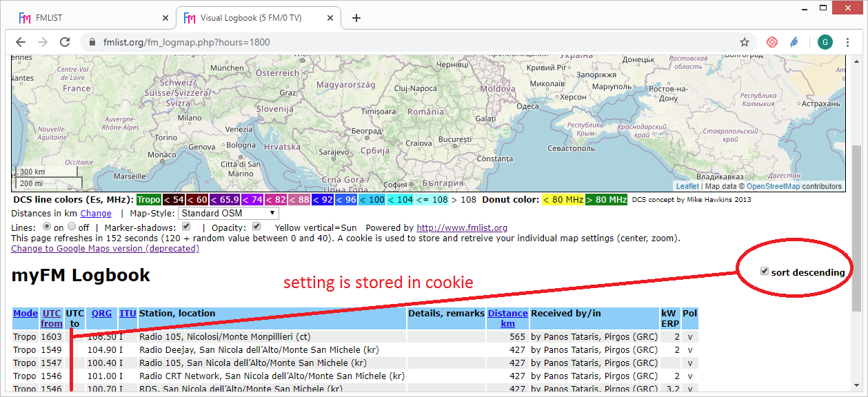Click Change to Google Maps version link

coord(105,248)
